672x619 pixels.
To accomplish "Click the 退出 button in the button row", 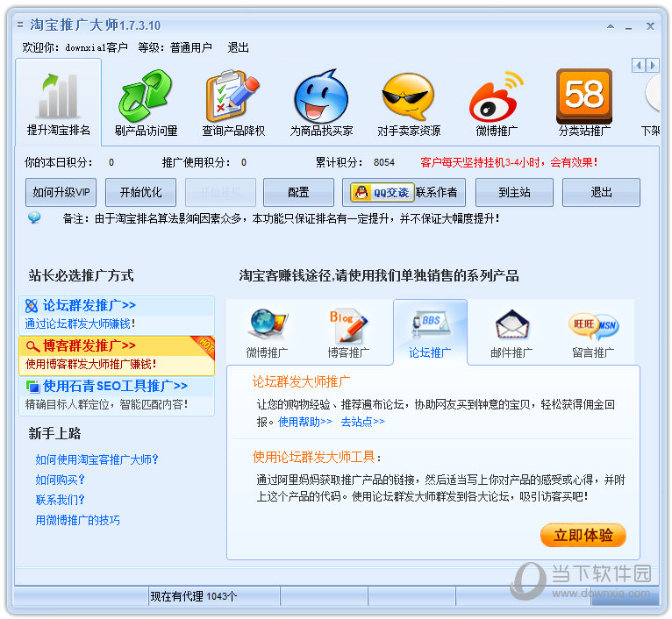I will [601, 192].
